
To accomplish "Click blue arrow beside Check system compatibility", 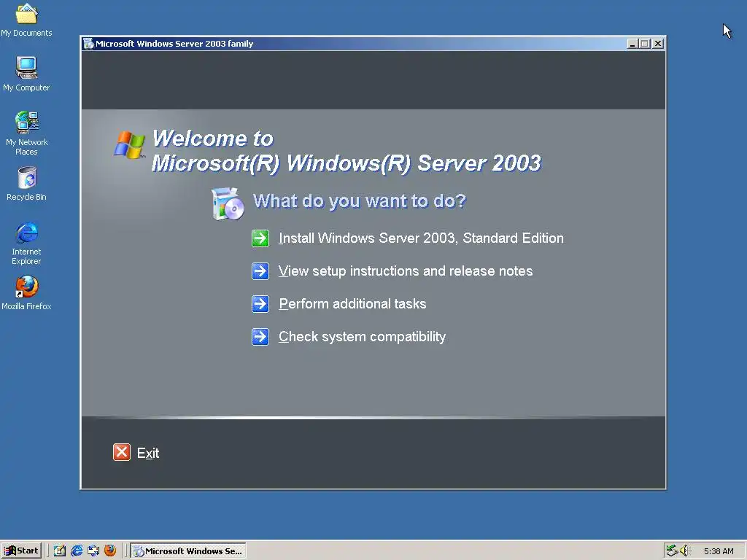I will (x=260, y=337).
